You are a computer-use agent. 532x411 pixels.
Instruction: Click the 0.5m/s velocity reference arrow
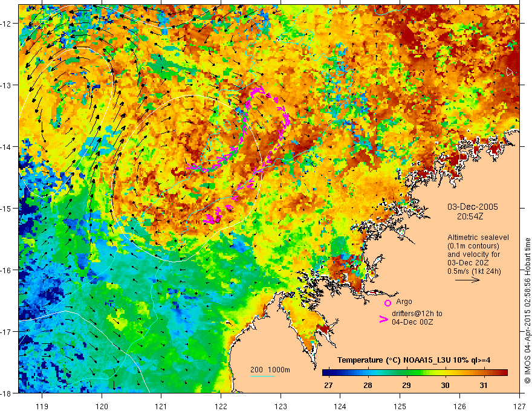[x=467, y=280]
